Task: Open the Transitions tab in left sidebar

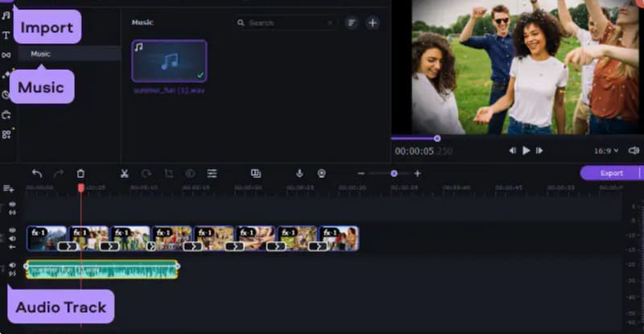Action: pos(6,55)
